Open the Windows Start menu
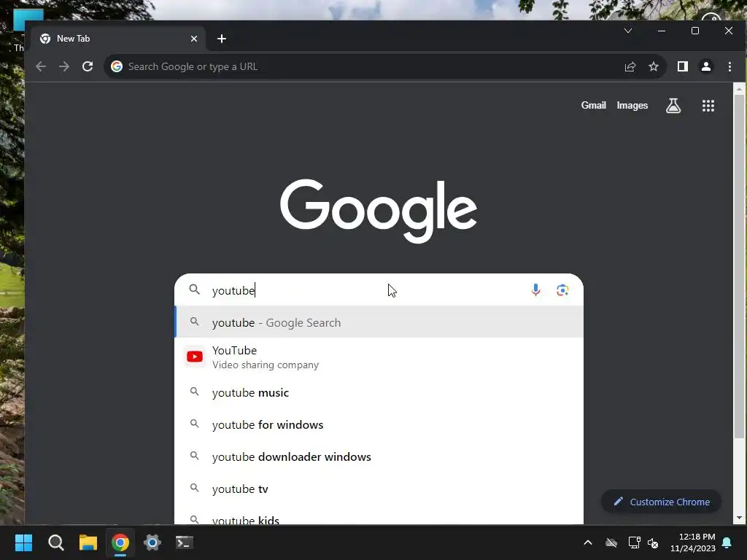 pyautogui.click(x=23, y=542)
